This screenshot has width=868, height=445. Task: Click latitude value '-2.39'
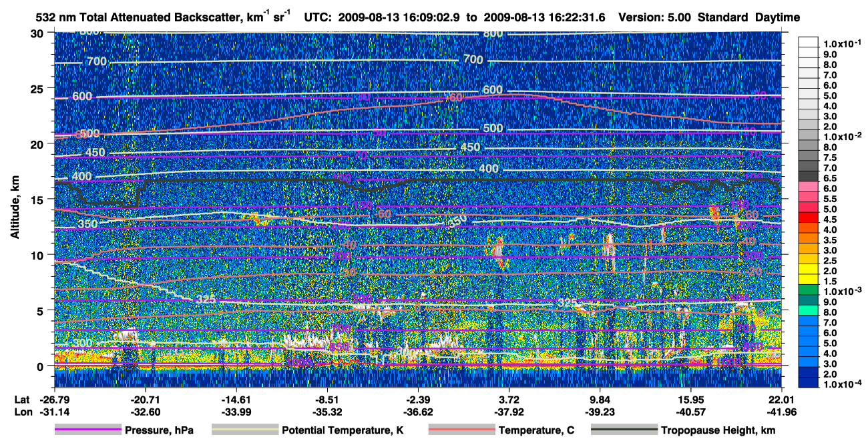click(418, 399)
